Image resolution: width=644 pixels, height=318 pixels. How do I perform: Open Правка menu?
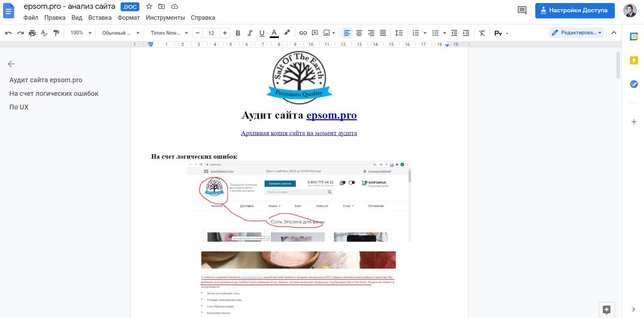(x=55, y=18)
